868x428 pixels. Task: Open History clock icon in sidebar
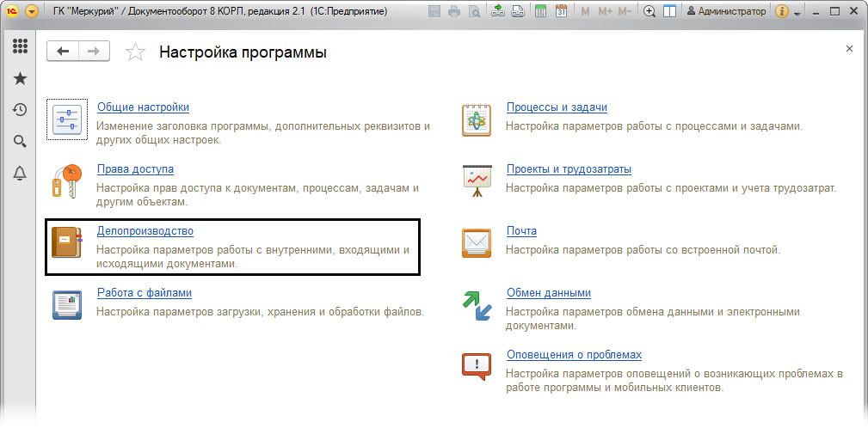click(19, 110)
